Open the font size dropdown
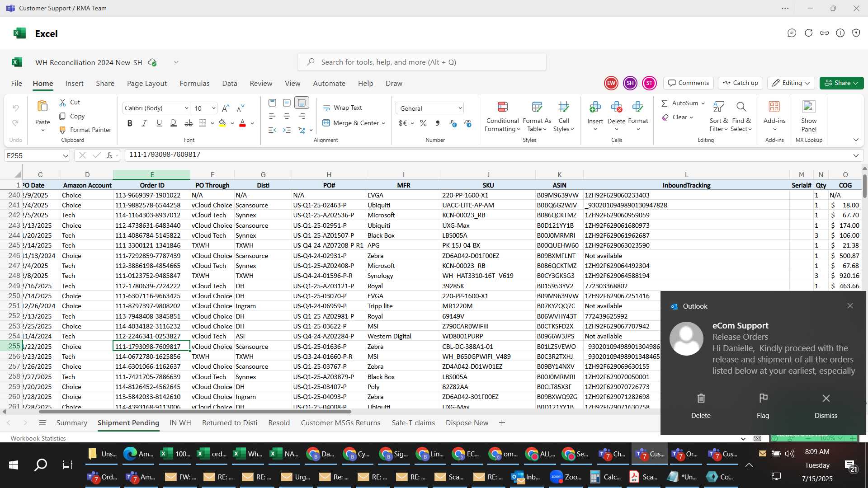The height and width of the screenshot is (488, 868). pos(213,108)
